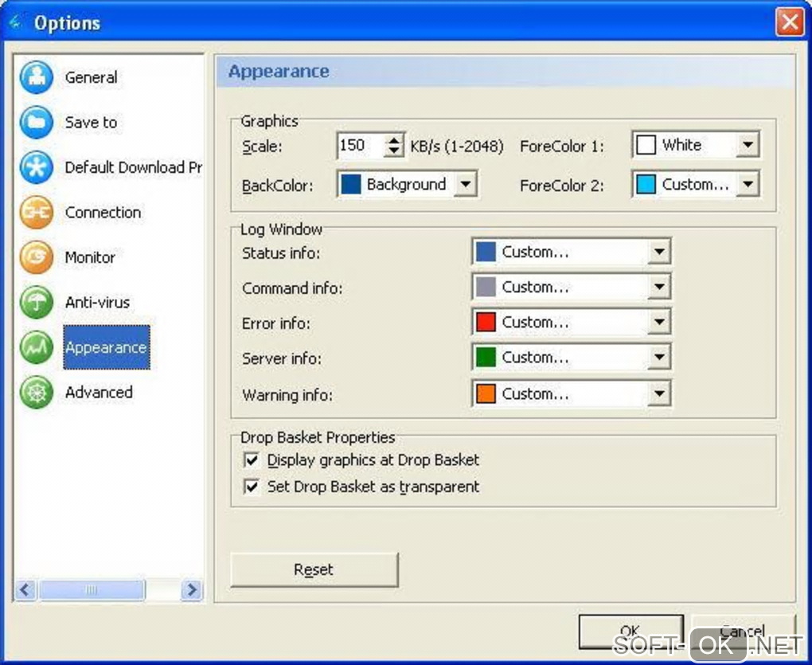Go to the Monitor settings
The width and height of the screenshot is (812, 665).
(x=90, y=257)
